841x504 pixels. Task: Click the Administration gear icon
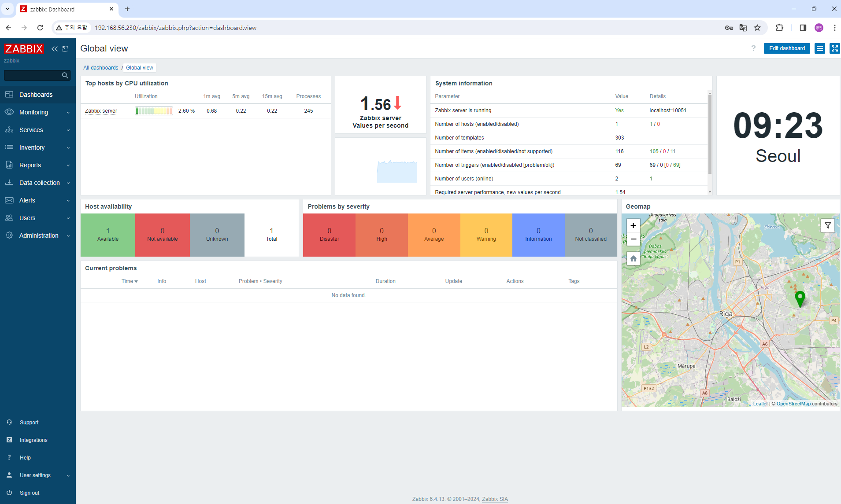9,235
